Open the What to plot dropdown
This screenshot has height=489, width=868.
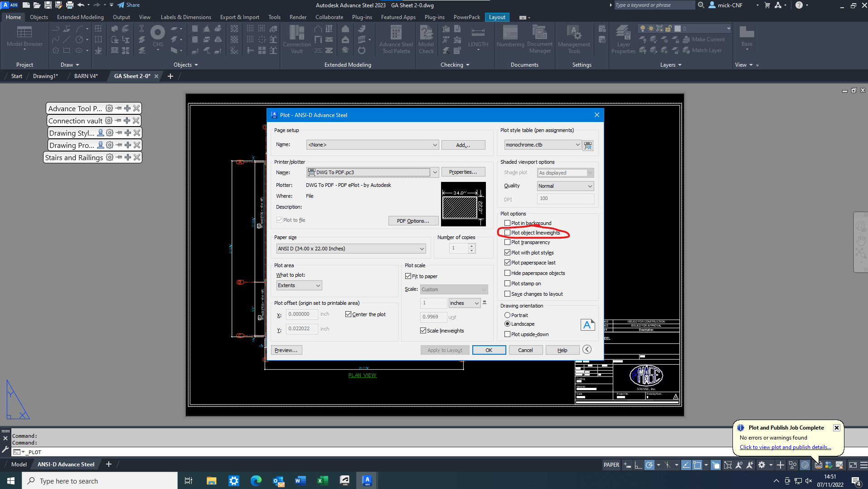click(299, 285)
